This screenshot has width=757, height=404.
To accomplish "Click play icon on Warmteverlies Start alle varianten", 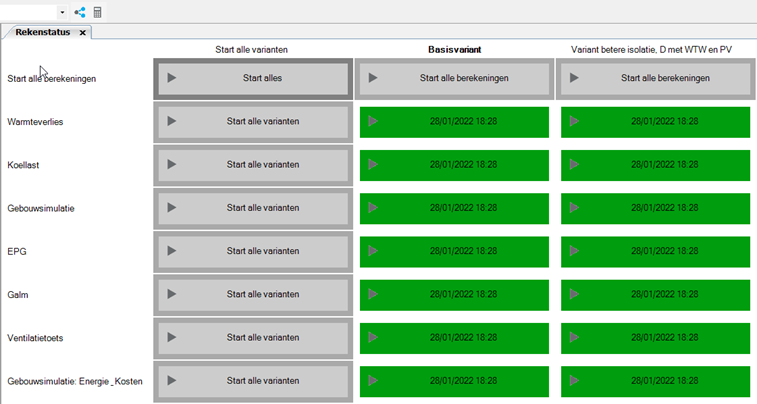I will tap(172, 121).
